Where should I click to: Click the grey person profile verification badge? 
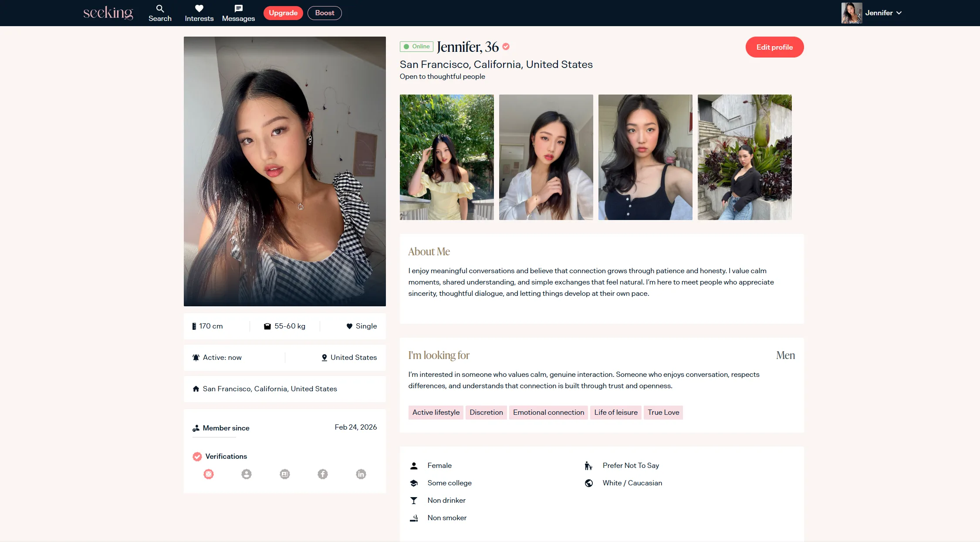coord(247,474)
